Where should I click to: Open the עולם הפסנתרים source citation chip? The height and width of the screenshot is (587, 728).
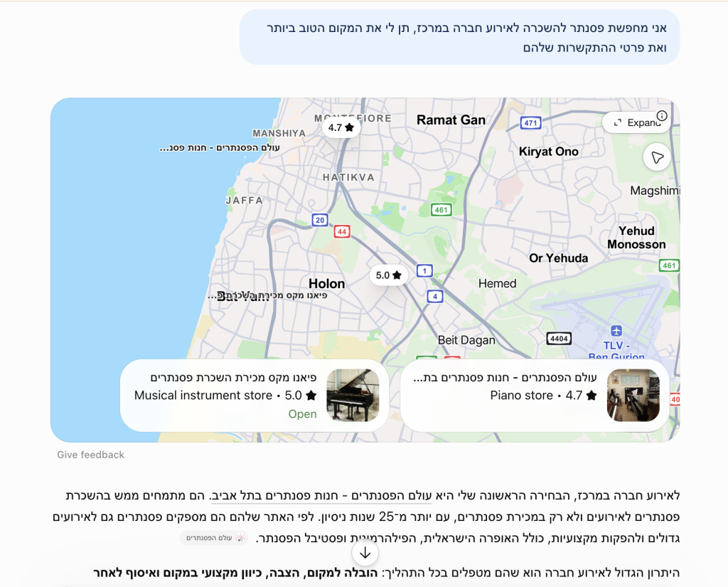tap(215, 538)
